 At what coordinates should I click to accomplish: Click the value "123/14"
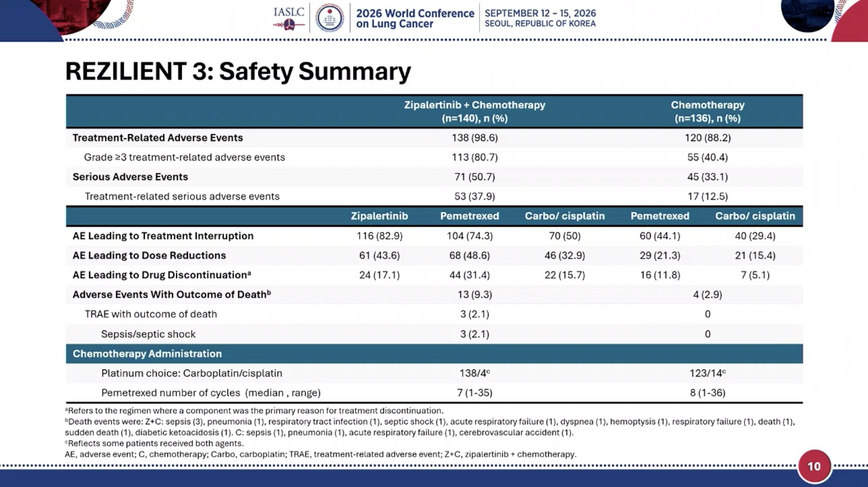[707, 373]
